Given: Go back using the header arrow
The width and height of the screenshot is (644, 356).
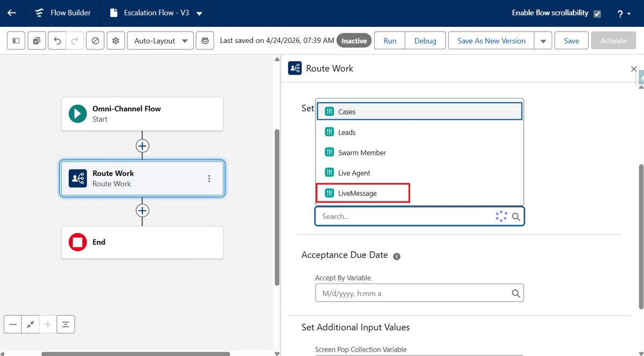Looking at the screenshot, I should [x=12, y=13].
